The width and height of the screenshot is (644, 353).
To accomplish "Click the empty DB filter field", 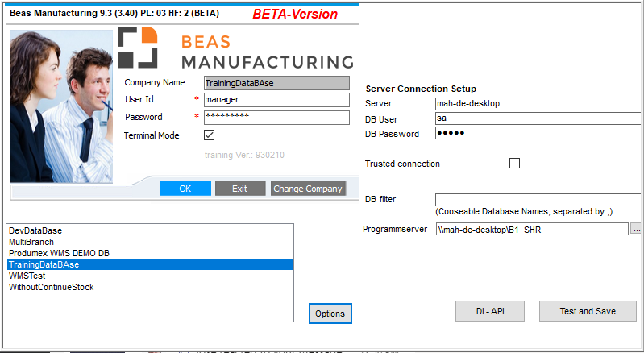I will 537,199.
